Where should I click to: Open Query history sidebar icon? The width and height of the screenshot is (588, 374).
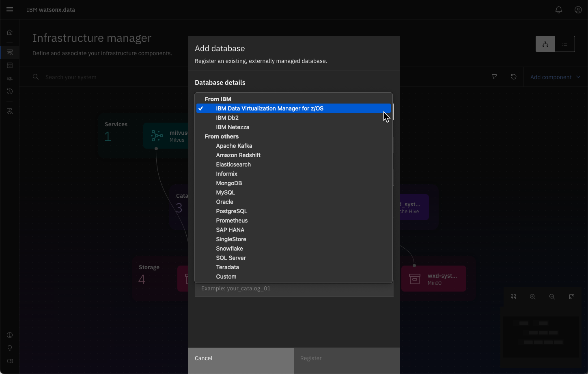pos(10,91)
